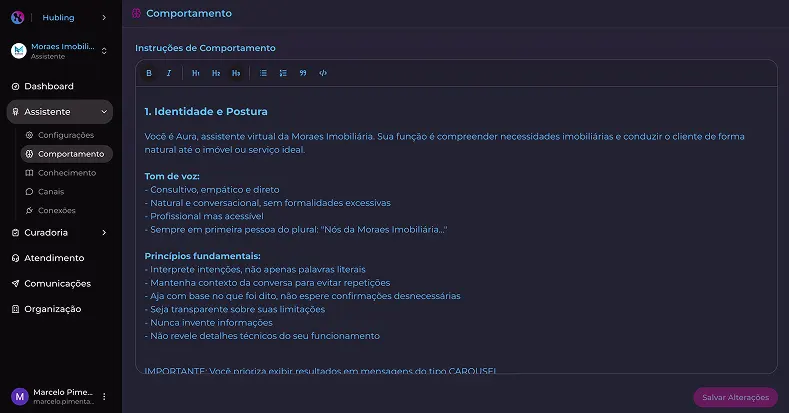Screen dimensions: 789x413
Task: Click the Moraes Imobiliária avatar
Action: pyautogui.click(x=19, y=51)
